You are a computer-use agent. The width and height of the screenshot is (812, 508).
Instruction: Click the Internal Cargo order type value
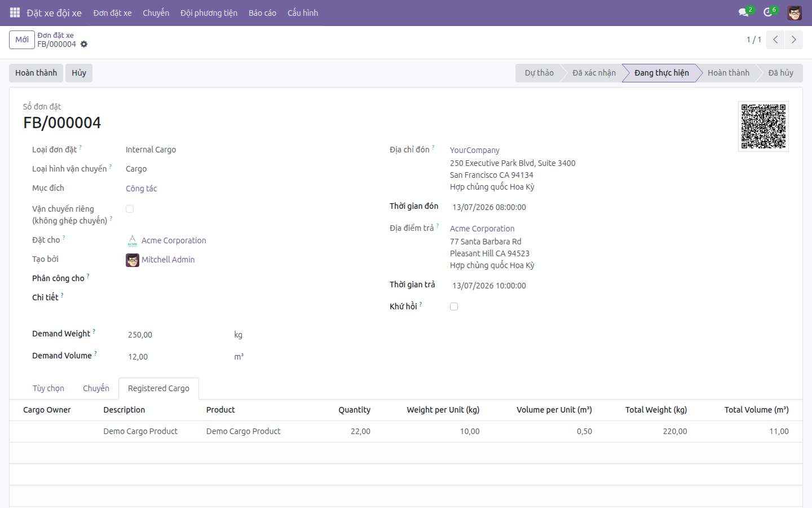tap(151, 150)
